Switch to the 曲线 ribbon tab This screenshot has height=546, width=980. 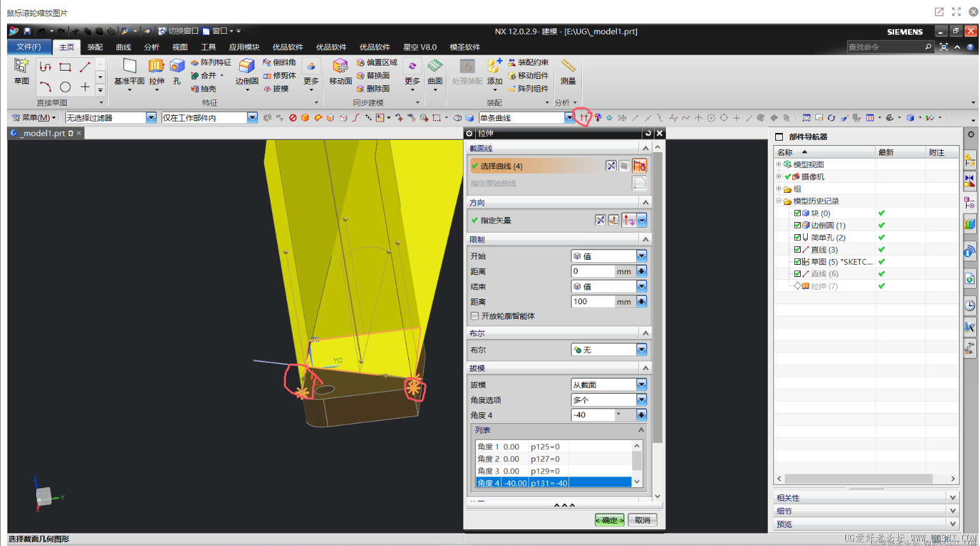pyautogui.click(x=123, y=47)
